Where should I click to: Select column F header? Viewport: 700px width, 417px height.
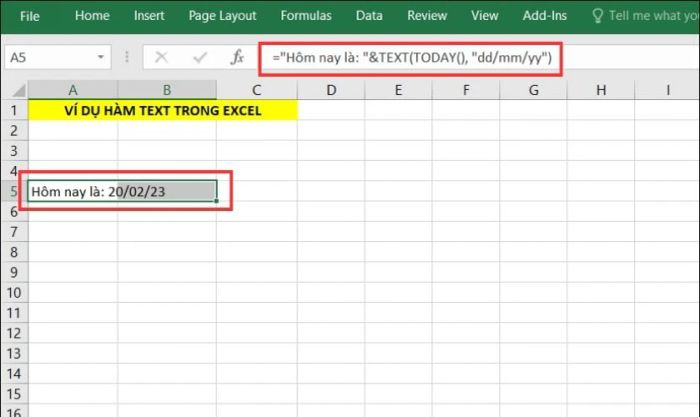click(x=466, y=90)
